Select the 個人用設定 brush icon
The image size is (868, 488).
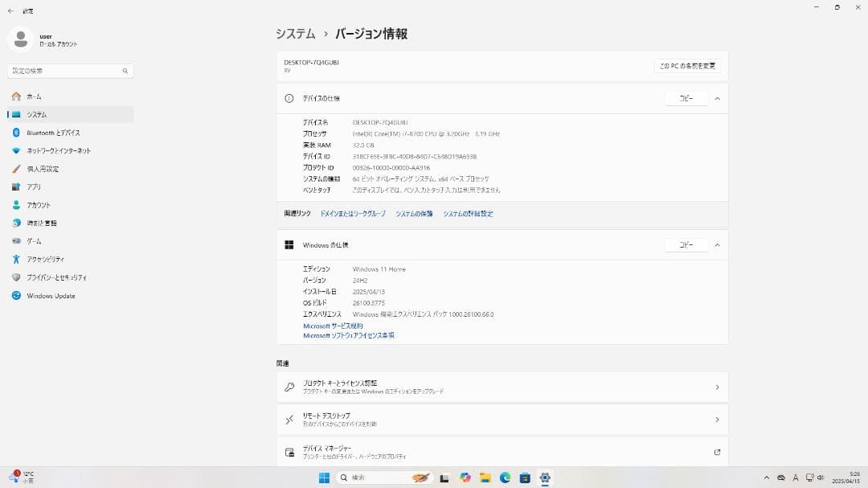coord(18,169)
